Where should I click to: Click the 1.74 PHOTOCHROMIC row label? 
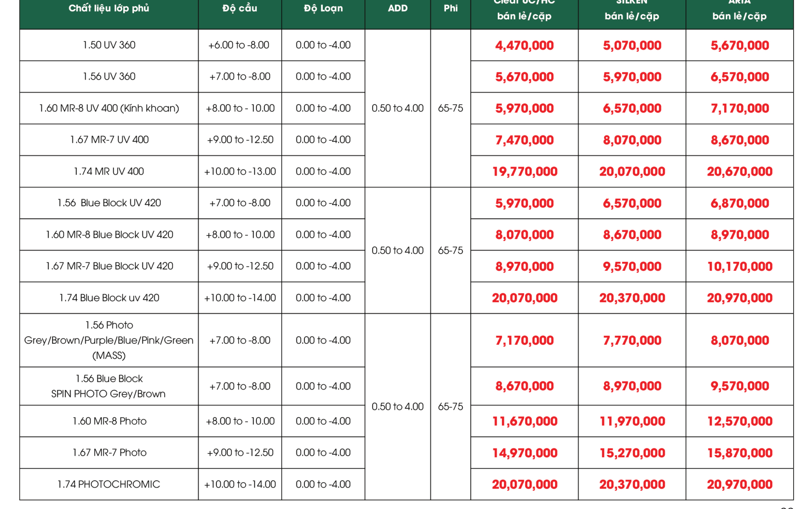coord(109,485)
